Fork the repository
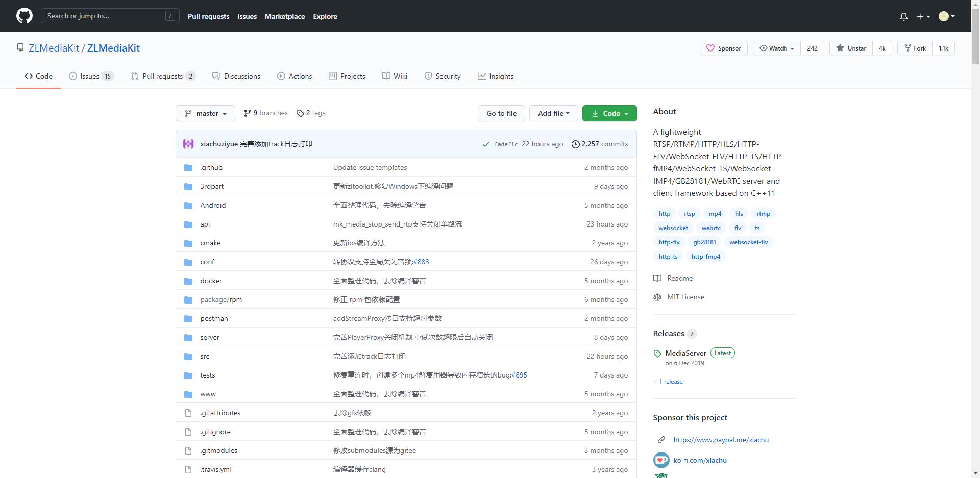The height and width of the screenshot is (478, 980). (915, 48)
